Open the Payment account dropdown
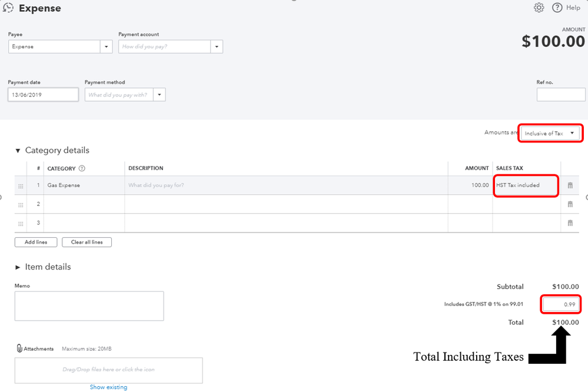Viewport: 588px width, 392px height. tap(217, 46)
